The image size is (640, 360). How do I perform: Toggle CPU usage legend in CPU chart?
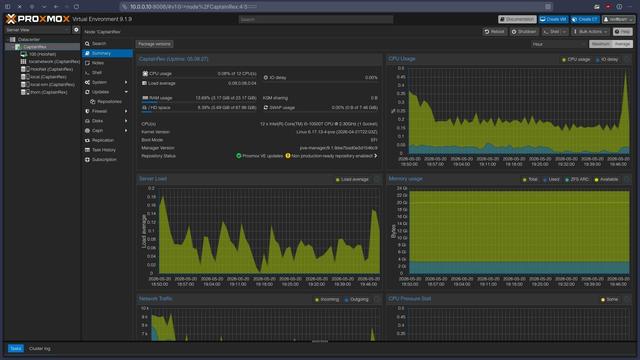pos(576,60)
